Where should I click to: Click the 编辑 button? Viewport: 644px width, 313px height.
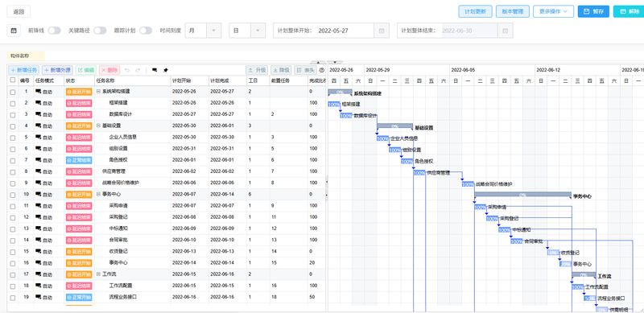click(x=86, y=70)
